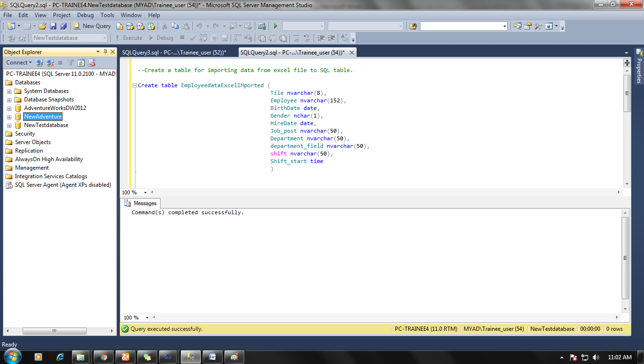This screenshot has height=364, width=644.
Task: Click the Debug button in the SQL toolbar
Action: click(161, 38)
